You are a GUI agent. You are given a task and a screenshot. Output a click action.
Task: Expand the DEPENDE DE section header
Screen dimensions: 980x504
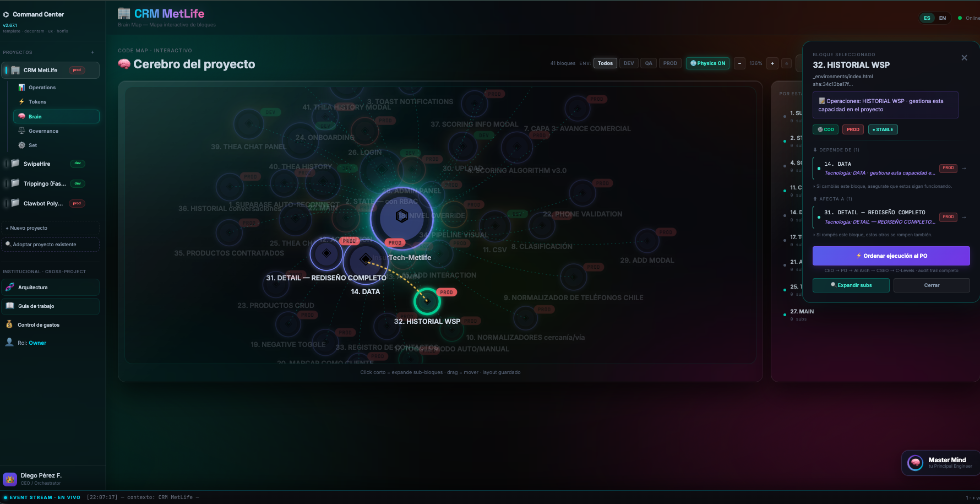point(836,150)
